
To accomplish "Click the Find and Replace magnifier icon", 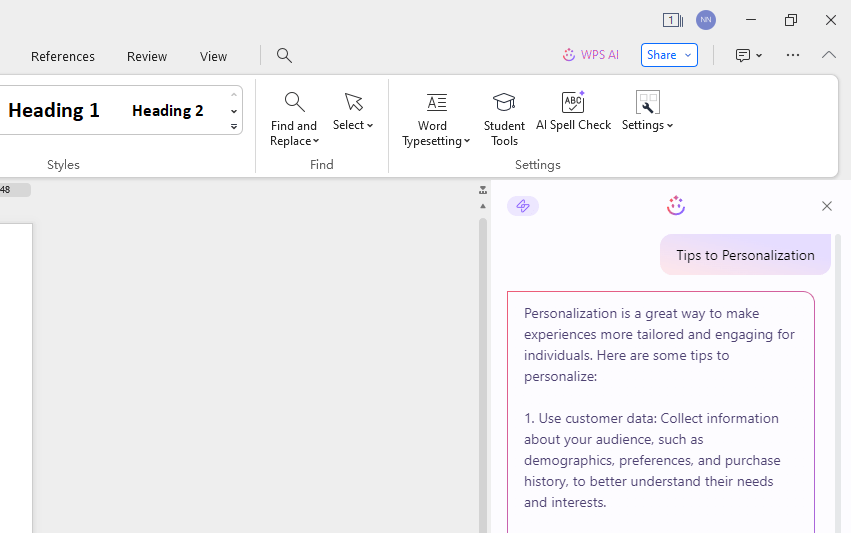I will coord(294,102).
